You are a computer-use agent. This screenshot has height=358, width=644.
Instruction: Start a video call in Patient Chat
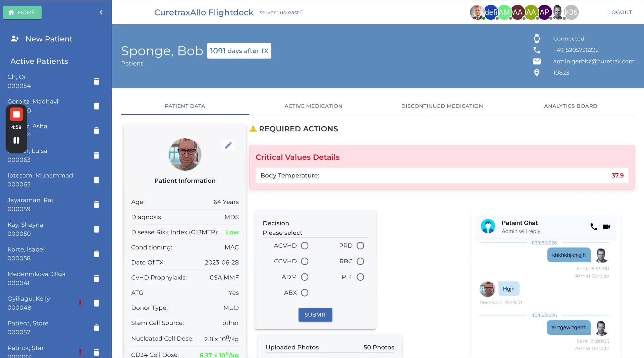pos(606,227)
